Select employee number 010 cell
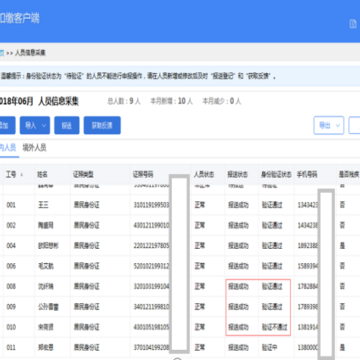The width and height of the screenshot is (360, 360). click(x=11, y=327)
